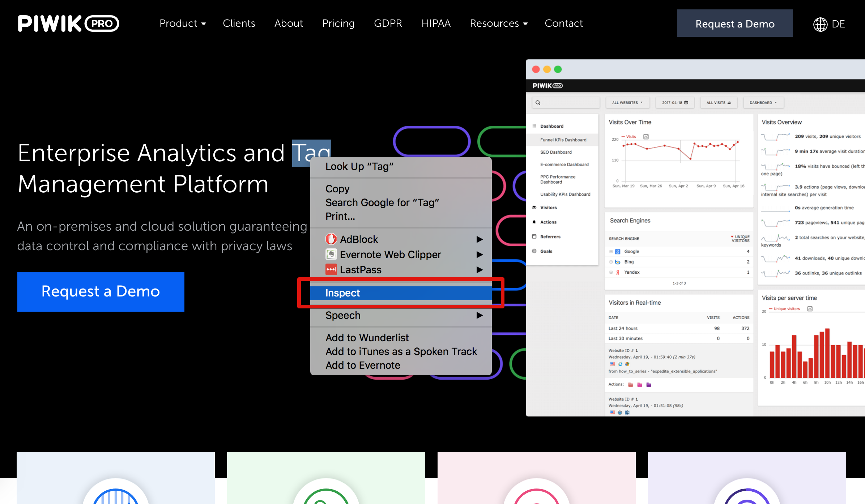Expand the Evernote Web Clipper submenu arrow
This screenshot has height=504, width=865.
[x=480, y=255]
